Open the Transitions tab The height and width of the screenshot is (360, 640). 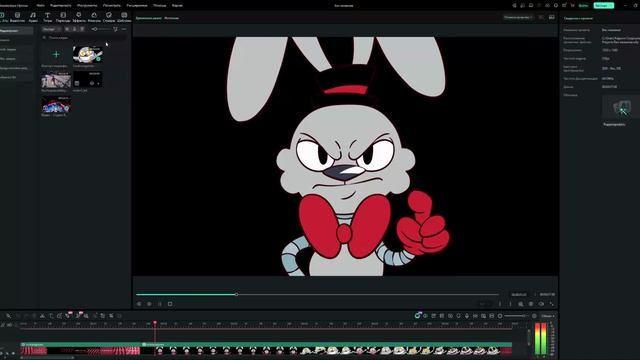(63, 17)
